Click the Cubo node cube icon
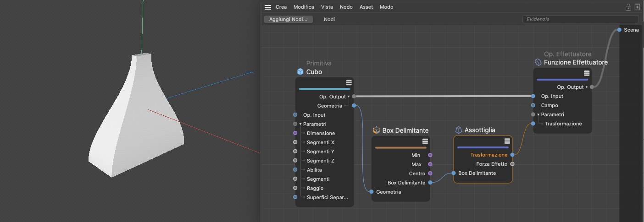Viewport: 644px width, 222px height. coord(300,72)
